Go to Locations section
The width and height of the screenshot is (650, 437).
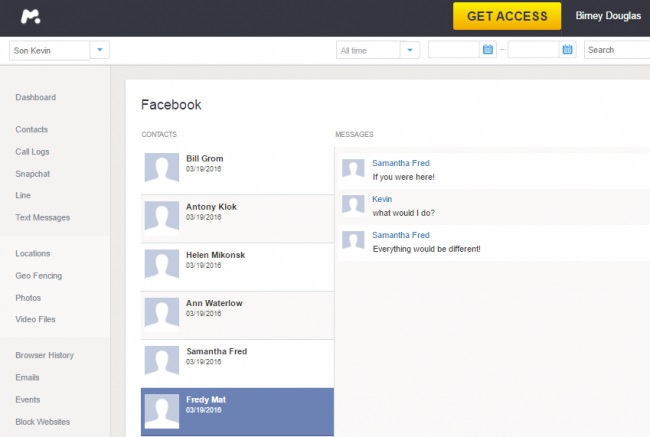coord(33,253)
